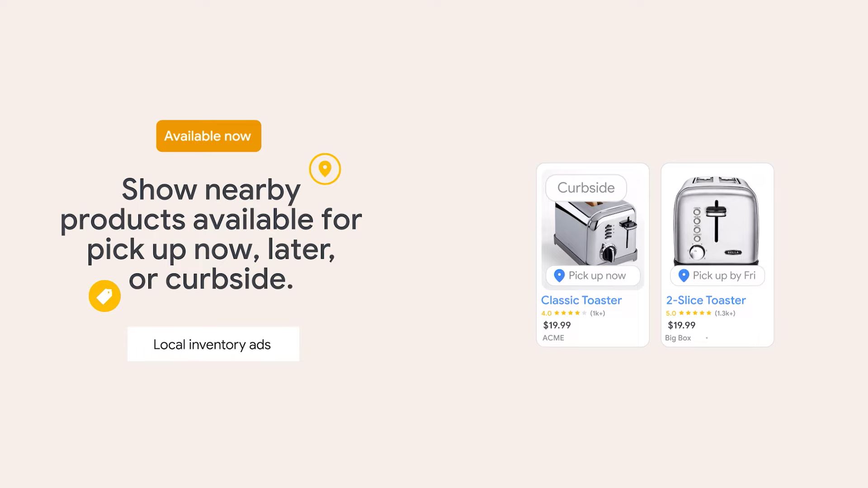Screen dimensions: 868x488
Task: Open the Classic Toaster product link
Action: 581,300
